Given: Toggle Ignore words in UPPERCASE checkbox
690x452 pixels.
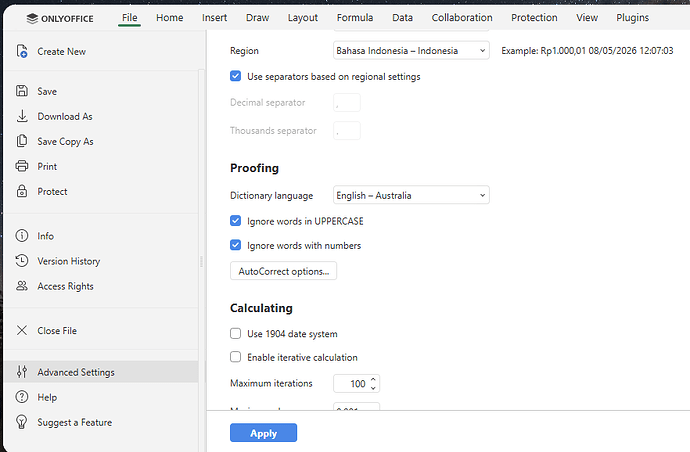Looking at the screenshot, I should pos(235,220).
